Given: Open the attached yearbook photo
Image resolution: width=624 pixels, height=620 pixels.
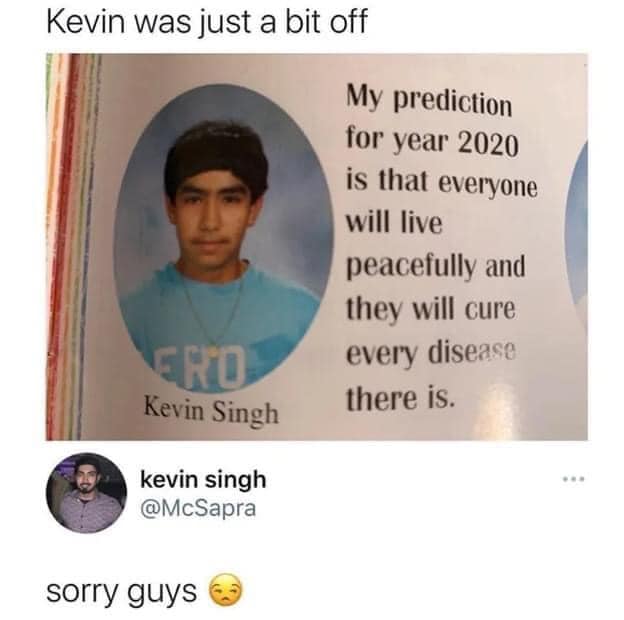Looking at the screenshot, I should click(317, 247).
